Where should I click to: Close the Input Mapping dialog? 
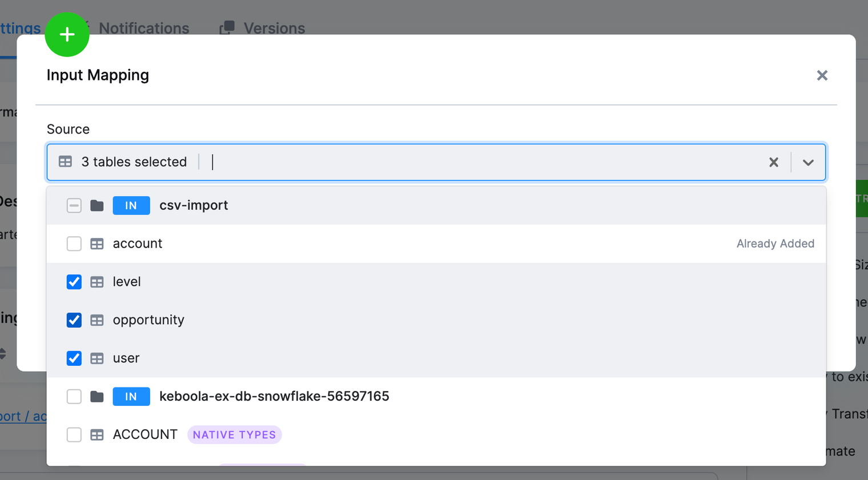click(x=822, y=75)
